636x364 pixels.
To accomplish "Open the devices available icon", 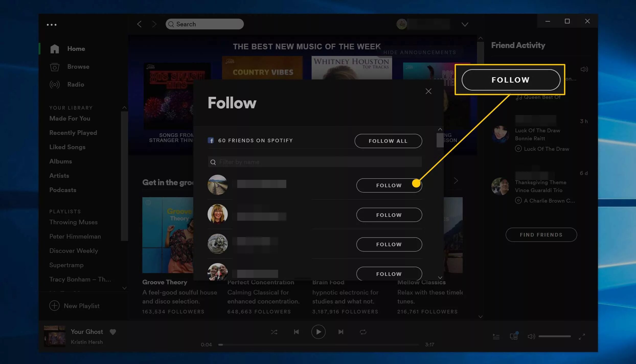I will [514, 336].
